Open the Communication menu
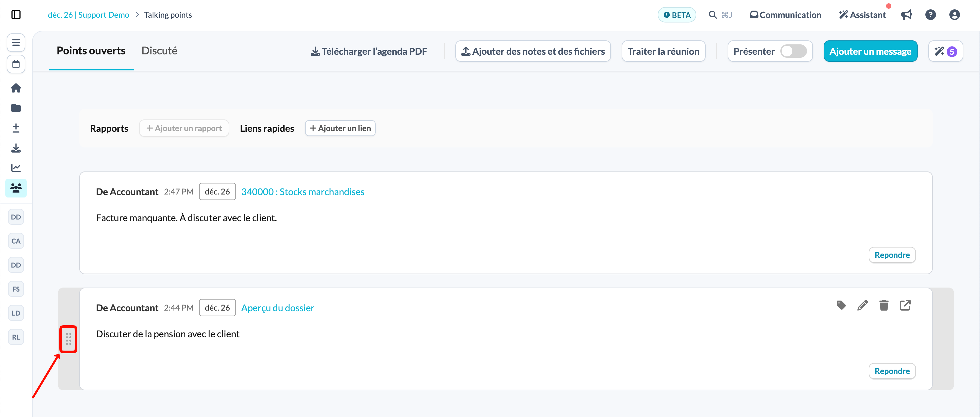The image size is (980, 417). tap(785, 15)
